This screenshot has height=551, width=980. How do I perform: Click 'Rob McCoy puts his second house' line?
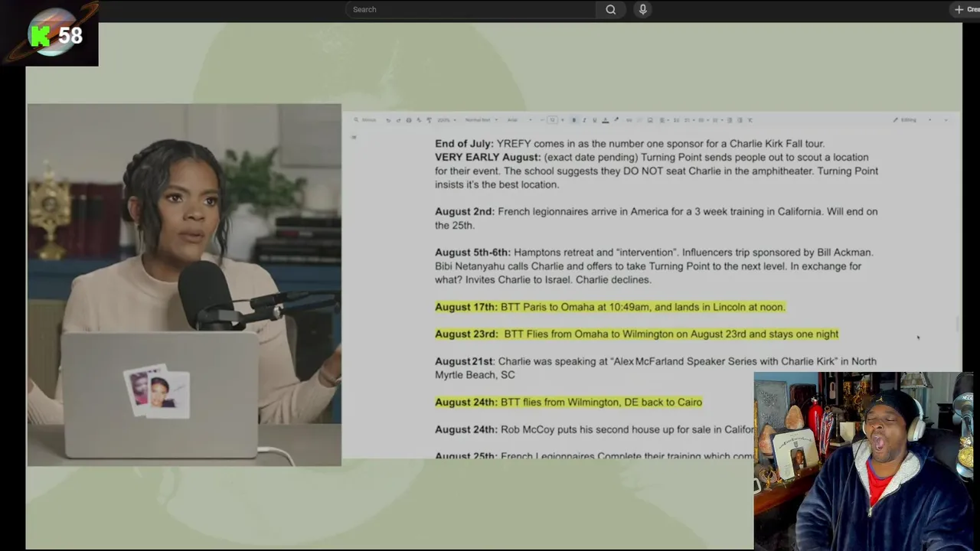point(627,430)
